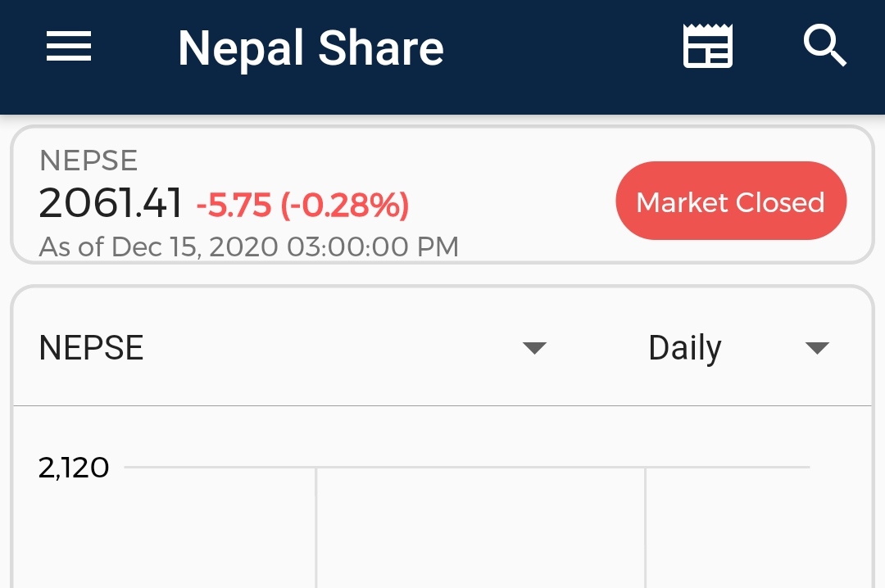Tap the leftmost chart section
Image resolution: width=885 pixels, height=588 pixels.
pos(220,528)
